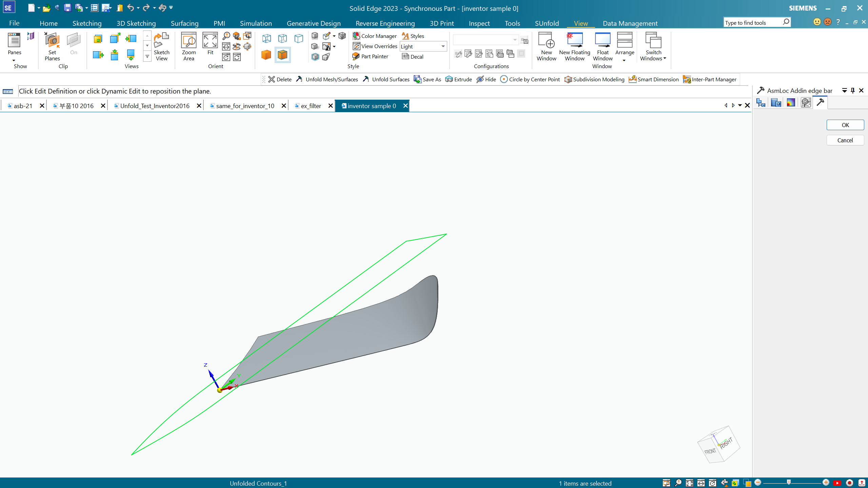
Task: Click the OK button
Action: tap(845, 125)
